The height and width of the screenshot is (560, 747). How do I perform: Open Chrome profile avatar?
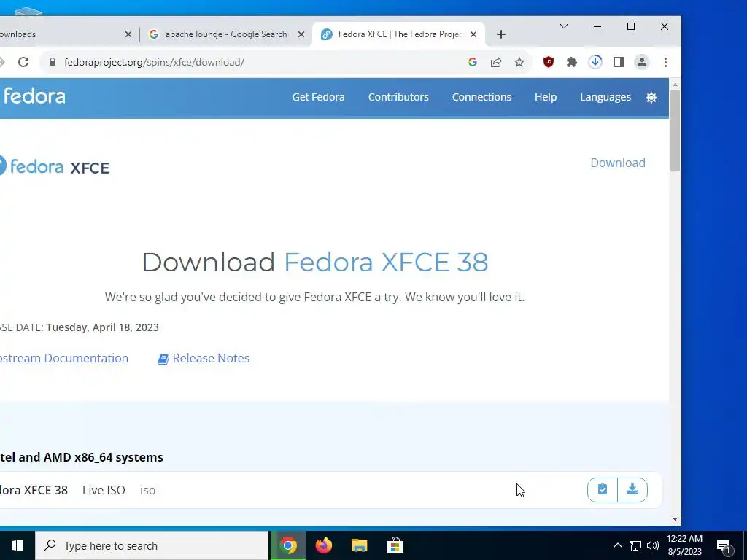642,62
